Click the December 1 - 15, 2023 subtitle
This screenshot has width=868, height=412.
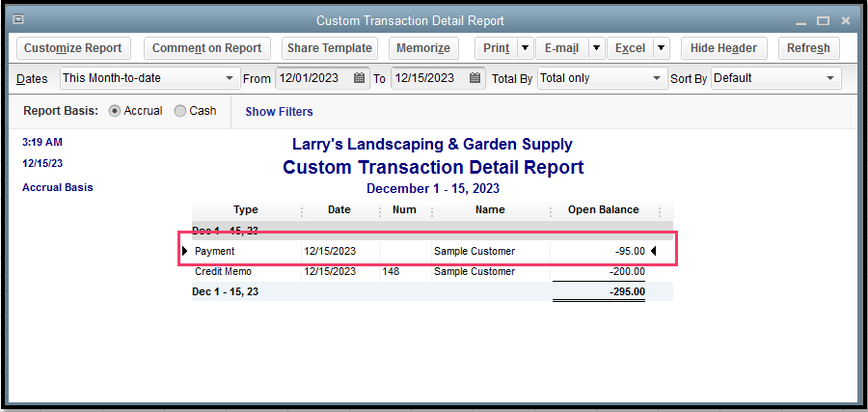click(433, 189)
